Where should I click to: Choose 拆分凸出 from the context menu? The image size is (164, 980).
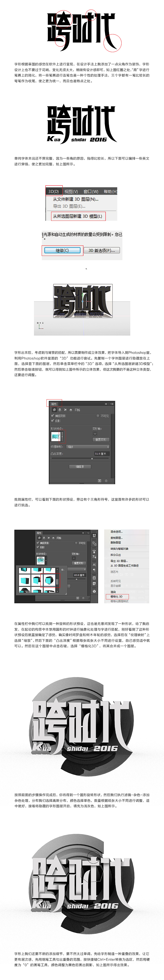pyautogui.click(x=116, y=555)
